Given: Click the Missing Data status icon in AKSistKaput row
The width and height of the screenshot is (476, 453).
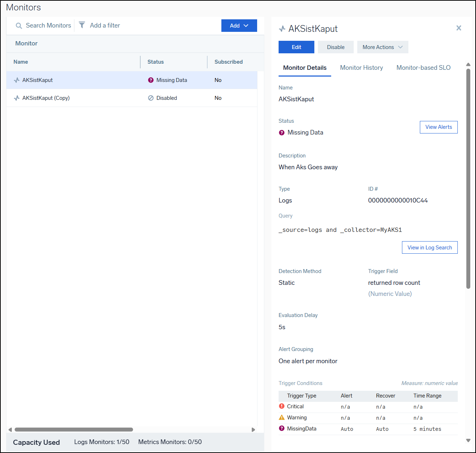Looking at the screenshot, I should click(x=151, y=80).
